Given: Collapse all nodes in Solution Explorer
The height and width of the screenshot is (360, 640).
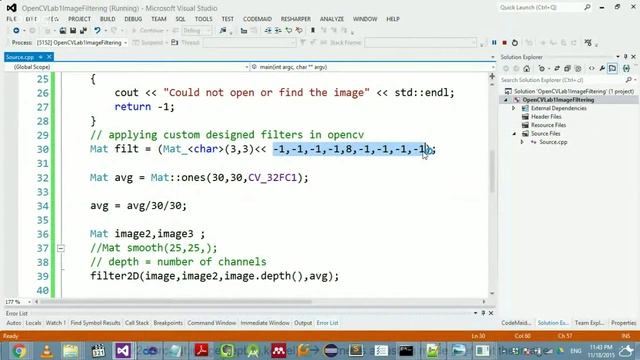Looking at the screenshot, I should coord(567,69).
